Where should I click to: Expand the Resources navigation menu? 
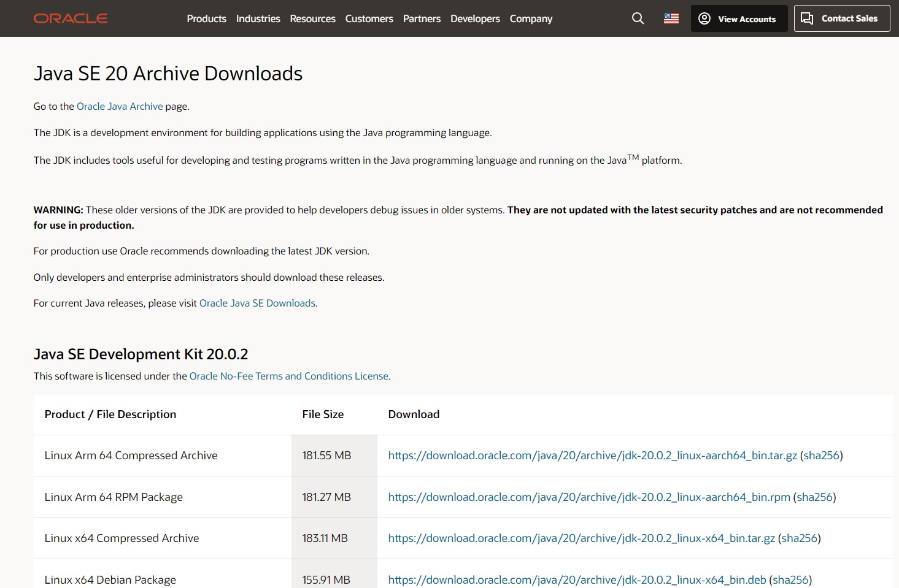pos(312,18)
